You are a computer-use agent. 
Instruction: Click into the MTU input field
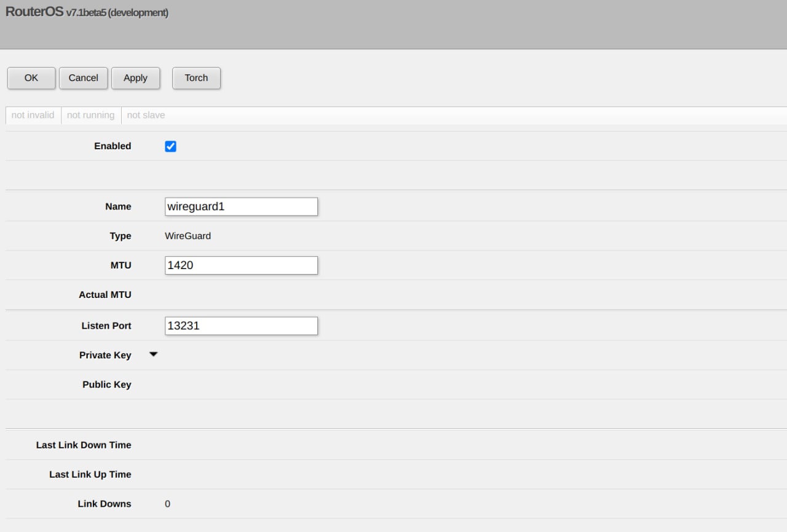(x=241, y=265)
